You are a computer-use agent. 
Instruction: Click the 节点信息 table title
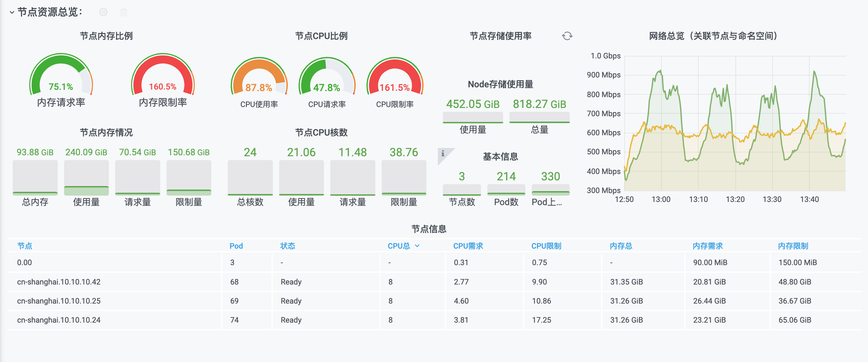[429, 229]
